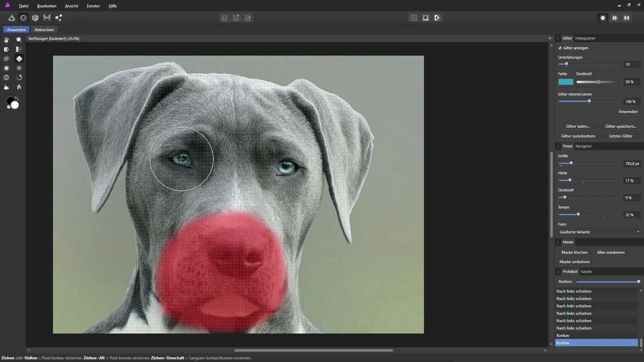This screenshot has height=362, width=644.
Task: Open the Develop persona icon
Action: pos(35,18)
